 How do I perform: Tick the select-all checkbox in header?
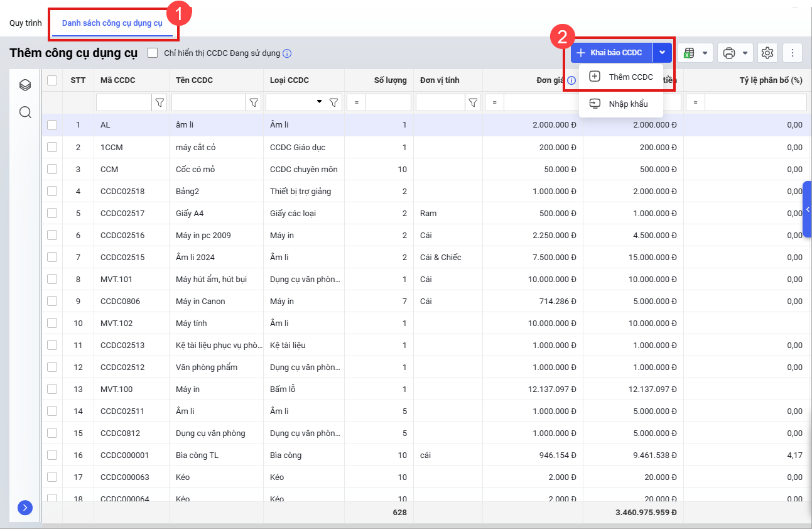[52, 80]
